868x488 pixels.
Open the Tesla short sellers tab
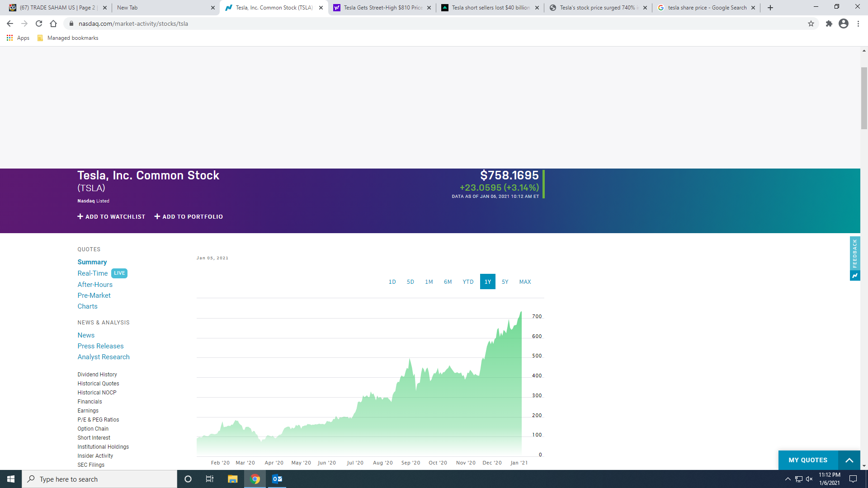tap(491, 8)
